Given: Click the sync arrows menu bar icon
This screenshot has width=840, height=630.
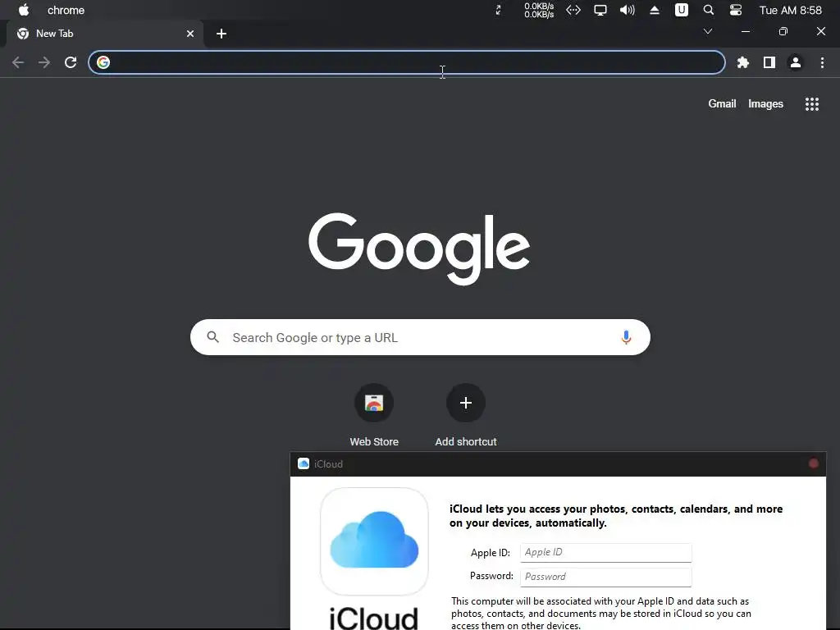Looking at the screenshot, I should coord(498,10).
